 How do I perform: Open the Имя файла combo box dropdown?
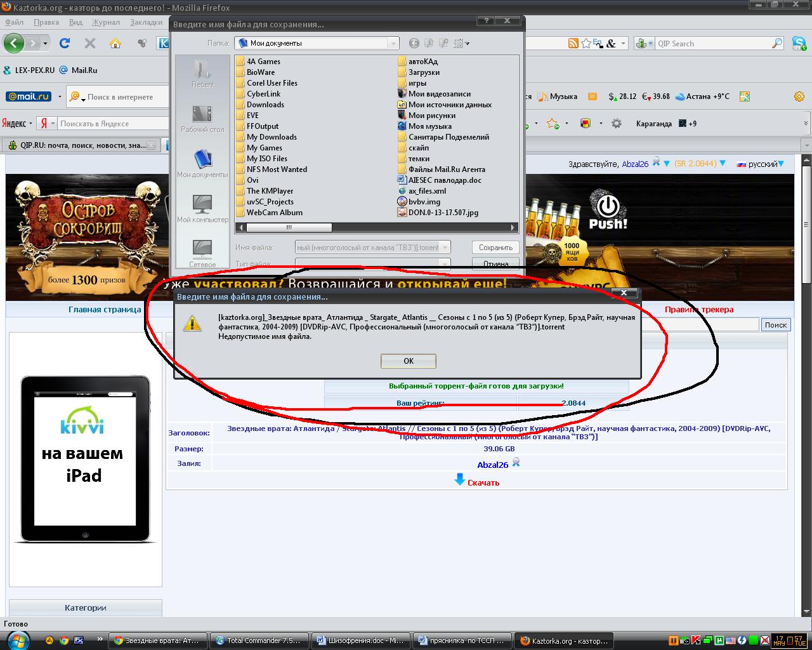pyautogui.click(x=446, y=248)
